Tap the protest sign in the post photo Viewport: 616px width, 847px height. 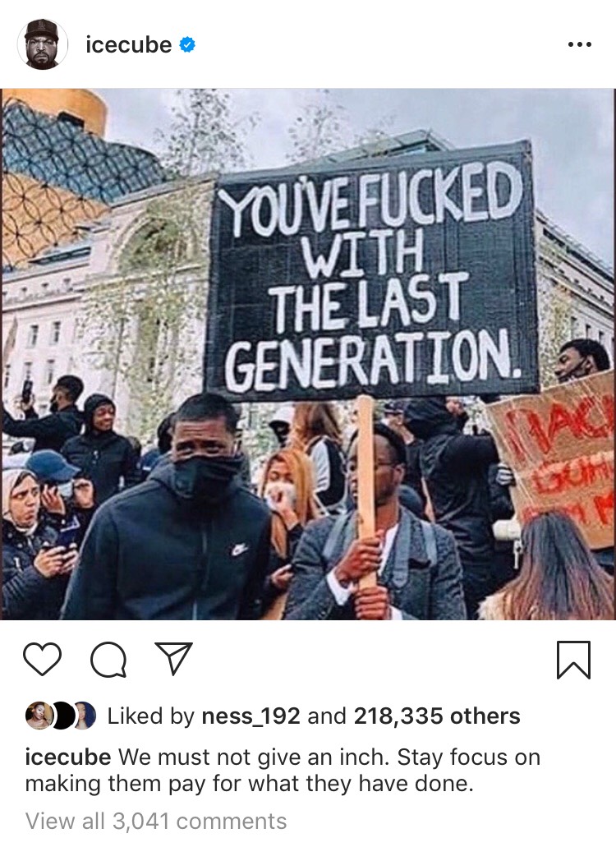click(371, 270)
